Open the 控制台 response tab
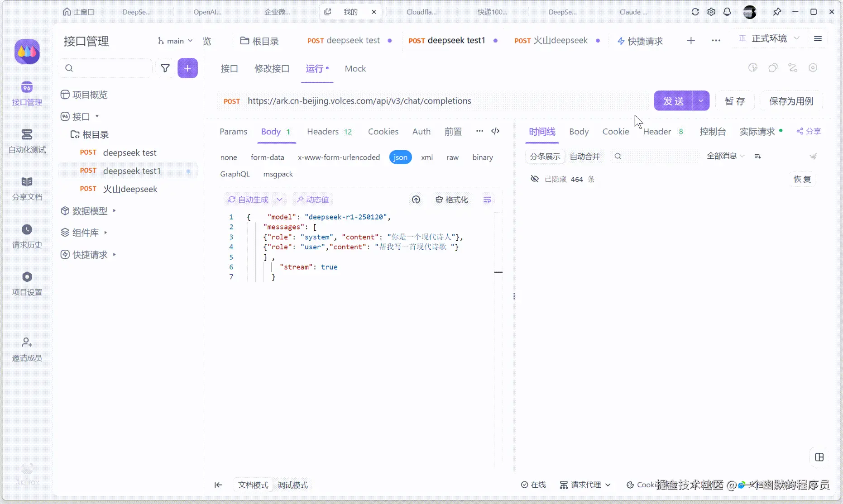Screen dimensions: 843x504 tap(713, 132)
